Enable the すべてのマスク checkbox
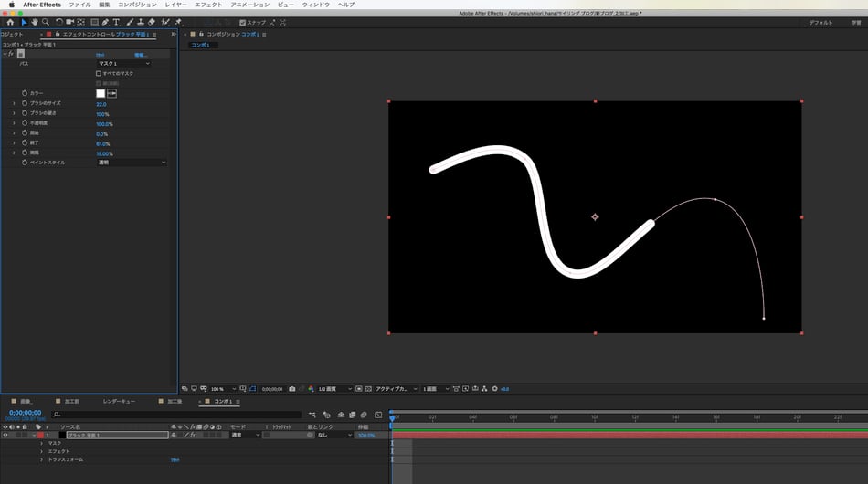The height and width of the screenshot is (484, 868). 99,73
